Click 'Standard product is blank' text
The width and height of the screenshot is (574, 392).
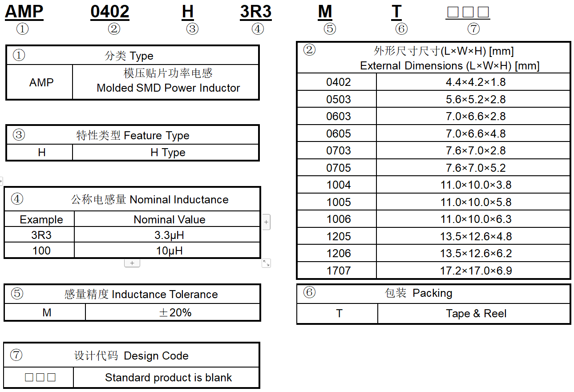[x=168, y=378]
